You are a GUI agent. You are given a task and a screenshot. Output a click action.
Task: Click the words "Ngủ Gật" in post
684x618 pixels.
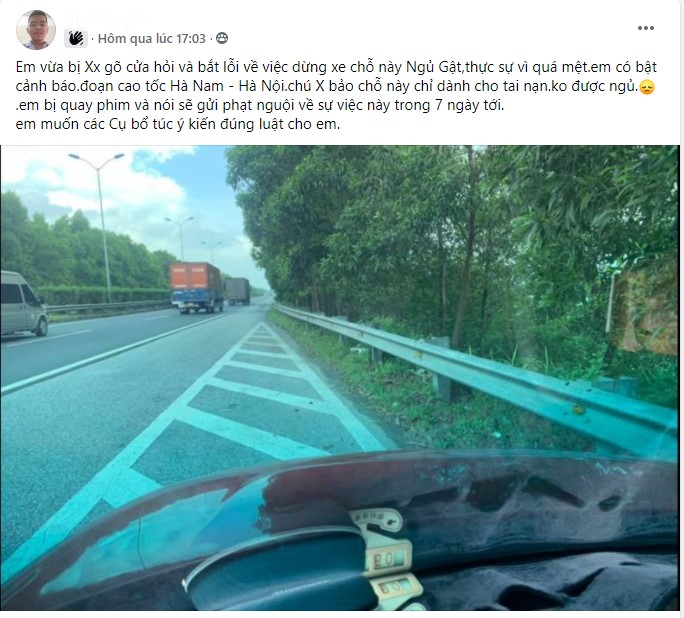[433, 68]
